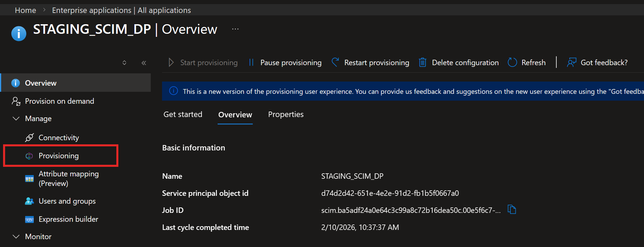Go to Home breadcrumb
The height and width of the screenshot is (247, 644).
[x=26, y=10]
